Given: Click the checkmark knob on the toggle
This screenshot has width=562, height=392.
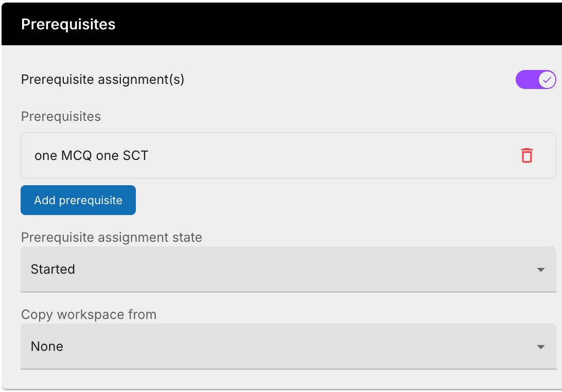Looking at the screenshot, I should click(x=547, y=80).
